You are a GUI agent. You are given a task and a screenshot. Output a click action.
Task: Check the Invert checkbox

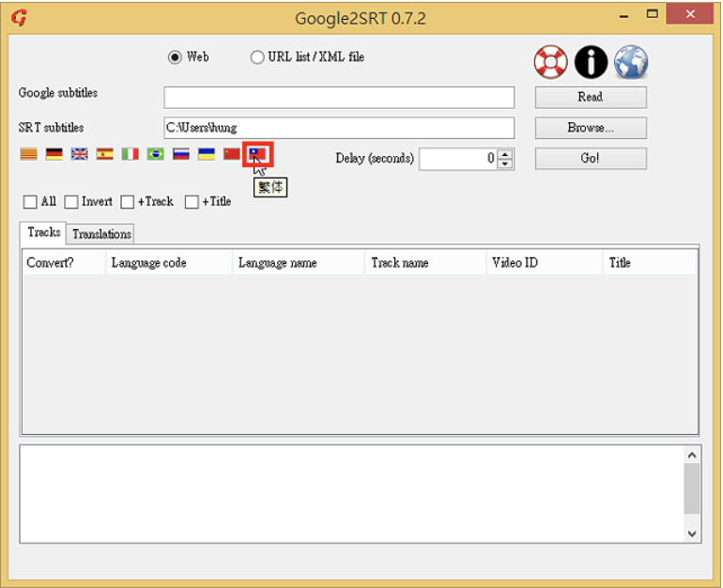coord(71,202)
